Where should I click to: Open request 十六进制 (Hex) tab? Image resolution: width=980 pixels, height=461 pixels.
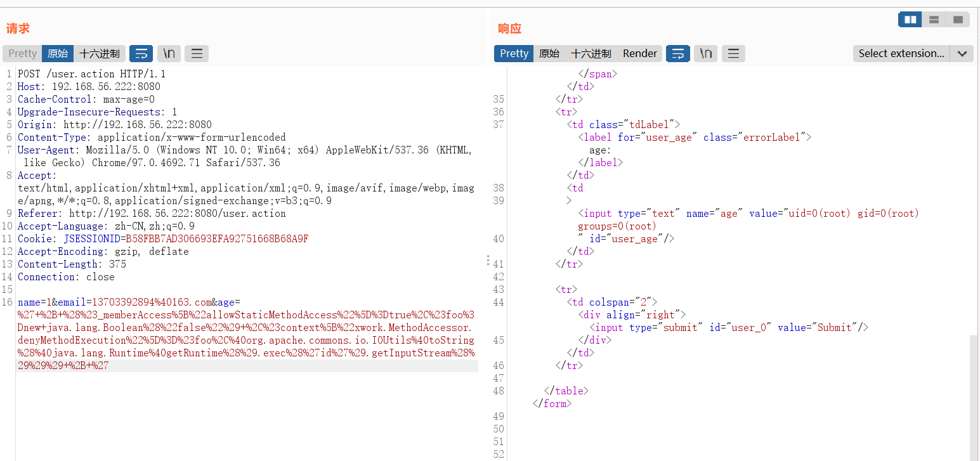100,53
